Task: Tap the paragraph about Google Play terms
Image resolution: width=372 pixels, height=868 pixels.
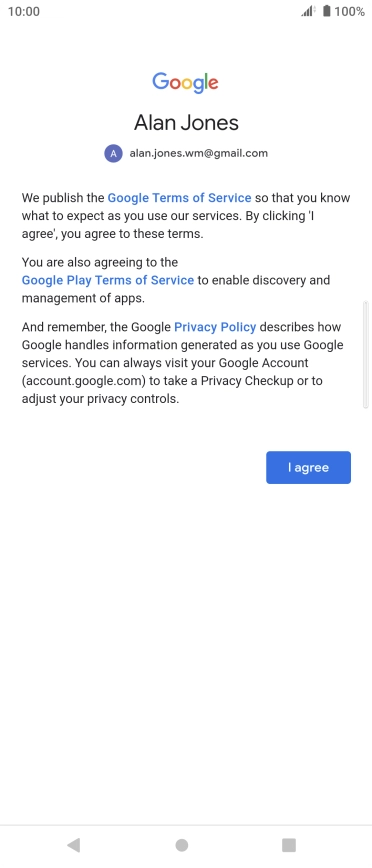Action: (176, 280)
